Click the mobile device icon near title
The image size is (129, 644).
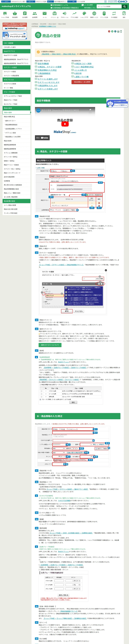click(x=121, y=31)
